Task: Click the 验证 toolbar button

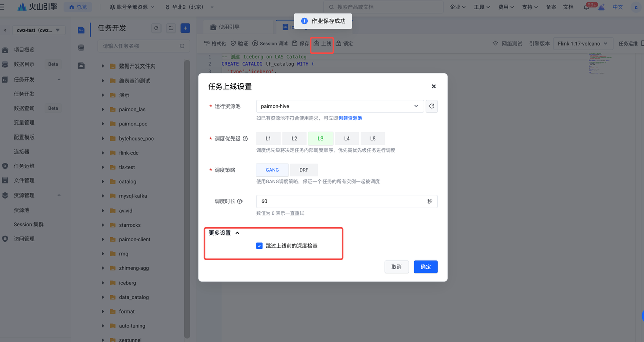Action: coord(239,44)
